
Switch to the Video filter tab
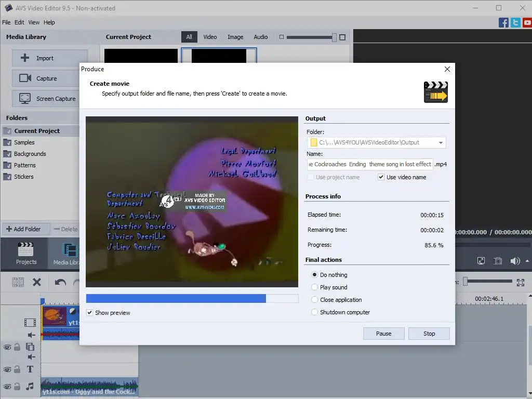(210, 37)
